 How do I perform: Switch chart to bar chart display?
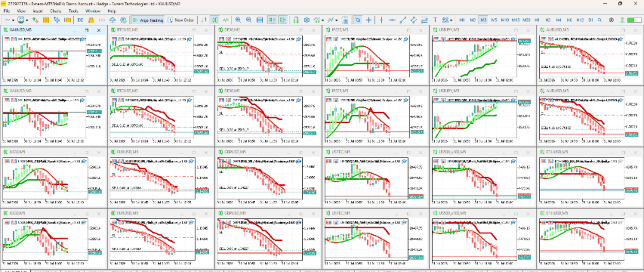[204, 20]
